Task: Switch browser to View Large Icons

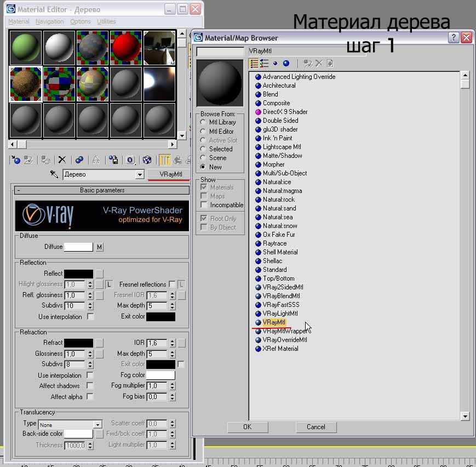Action: tap(286, 64)
